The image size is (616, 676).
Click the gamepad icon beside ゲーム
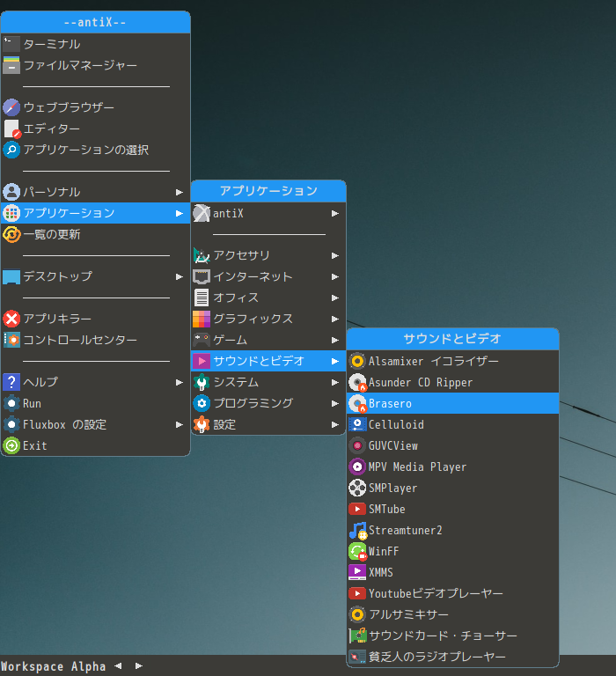202,340
